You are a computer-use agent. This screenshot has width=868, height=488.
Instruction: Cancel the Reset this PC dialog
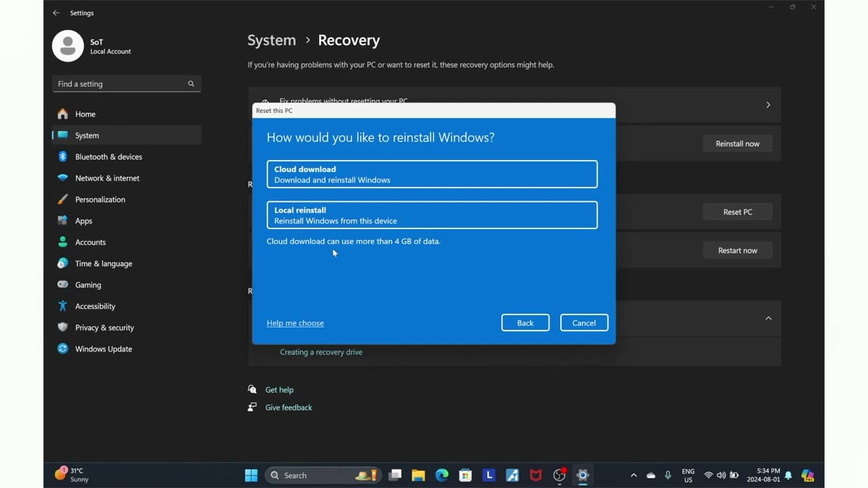pyautogui.click(x=584, y=323)
